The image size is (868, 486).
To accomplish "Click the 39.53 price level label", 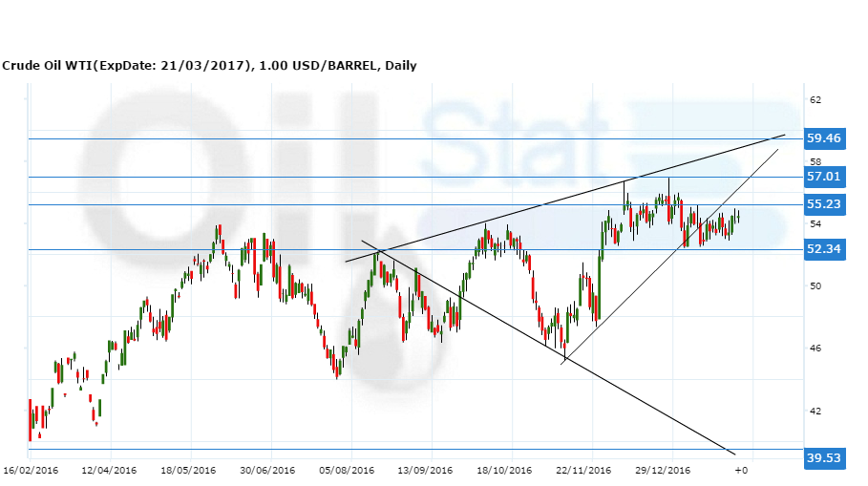I will pyautogui.click(x=823, y=458).
